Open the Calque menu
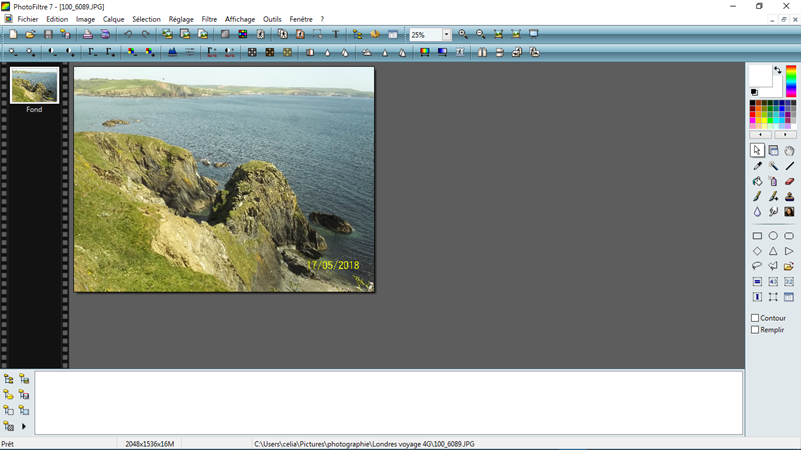This screenshot has height=450, width=801. tap(114, 19)
